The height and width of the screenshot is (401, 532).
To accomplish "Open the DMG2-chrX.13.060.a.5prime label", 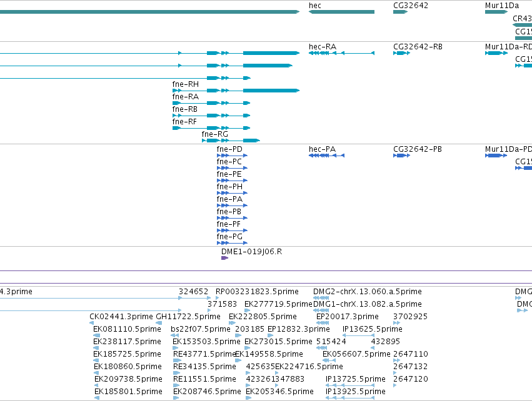I will (x=367, y=292).
